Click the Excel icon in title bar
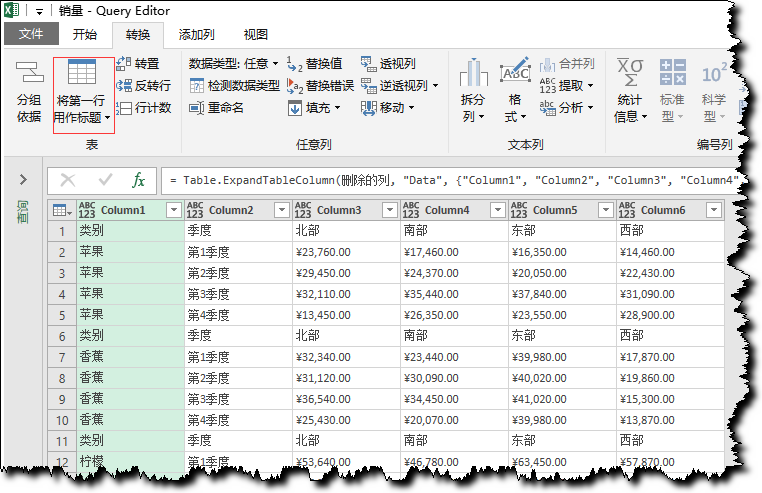This screenshot has width=762, height=493. click(11, 10)
